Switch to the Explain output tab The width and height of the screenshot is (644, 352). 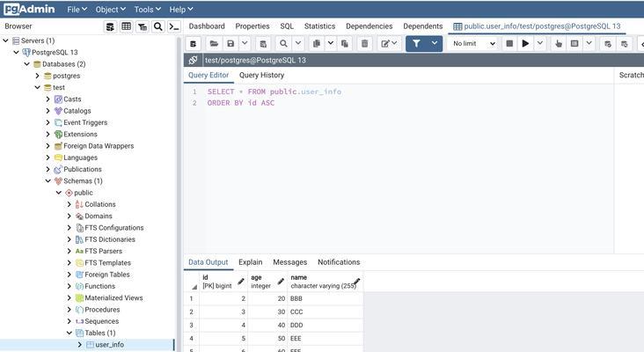[250, 262]
